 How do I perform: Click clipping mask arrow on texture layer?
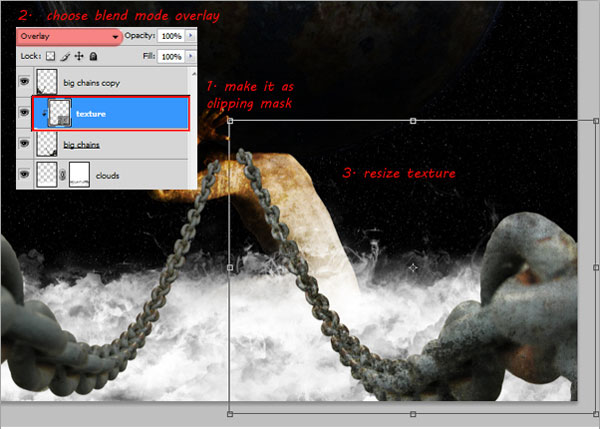[44, 113]
